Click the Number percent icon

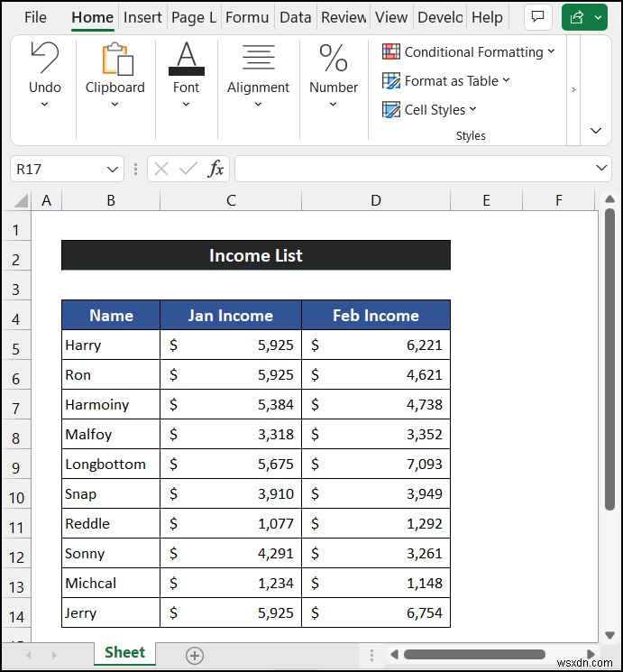point(333,60)
